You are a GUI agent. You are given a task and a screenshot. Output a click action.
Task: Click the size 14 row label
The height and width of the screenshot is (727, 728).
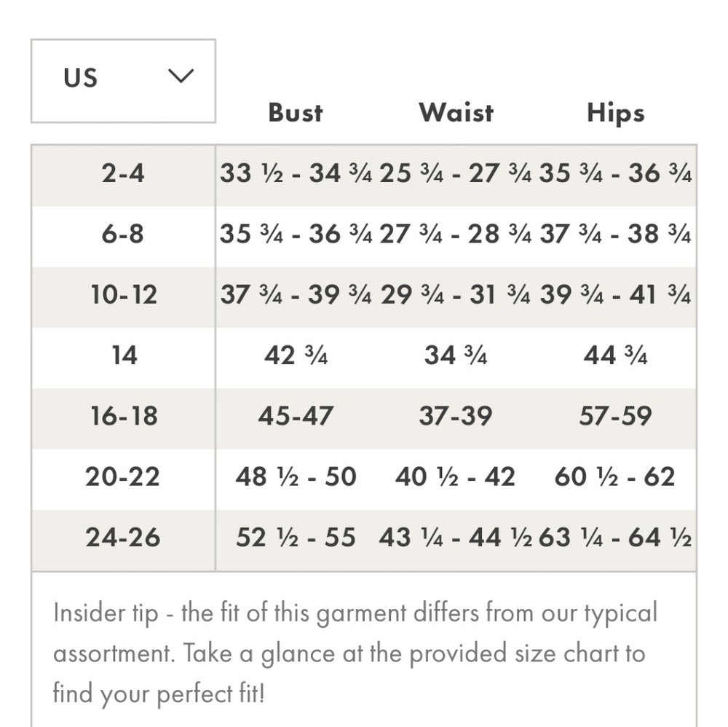tap(124, 355)
